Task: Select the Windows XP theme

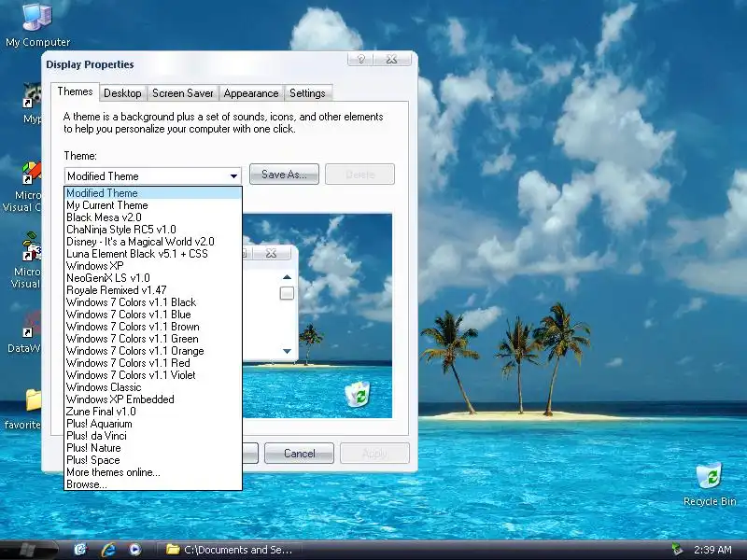Action: 153,266
